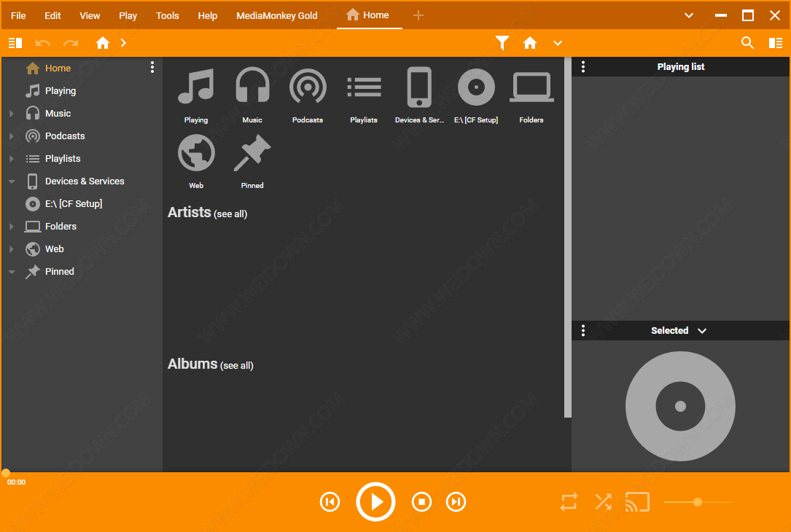The image size is (791, 532).
Task: Expand the Folders tree node
Action: pos(12,227)
